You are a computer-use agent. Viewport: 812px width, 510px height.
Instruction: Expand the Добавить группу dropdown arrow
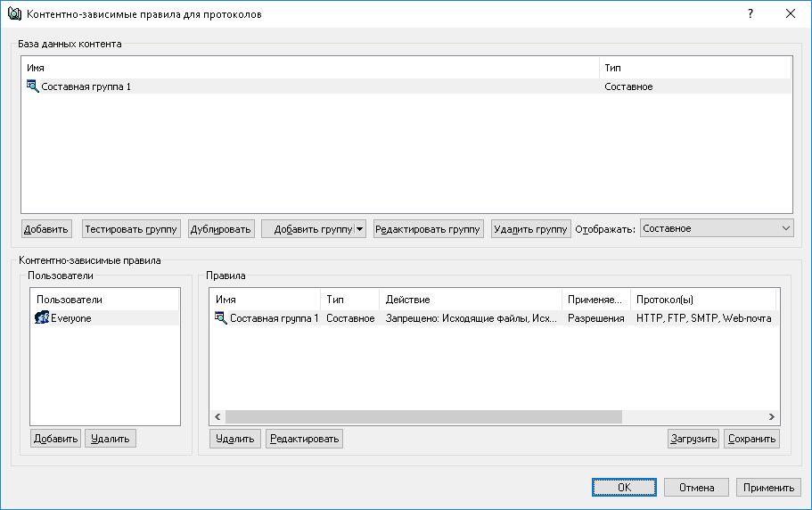360,229
